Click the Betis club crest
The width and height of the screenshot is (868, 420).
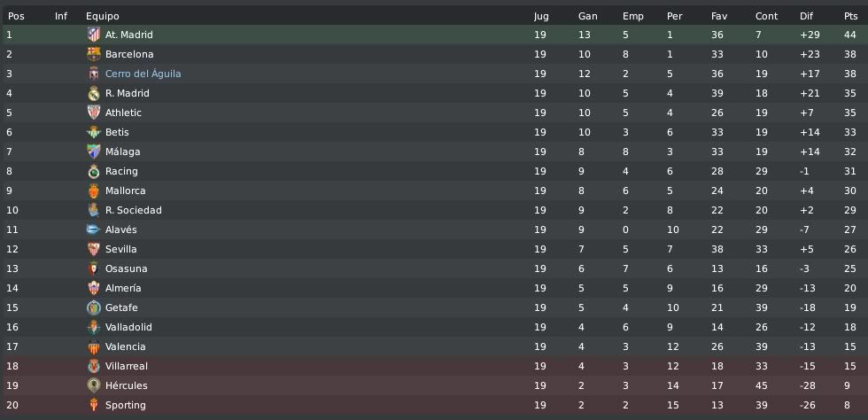[x=94, y=132]
